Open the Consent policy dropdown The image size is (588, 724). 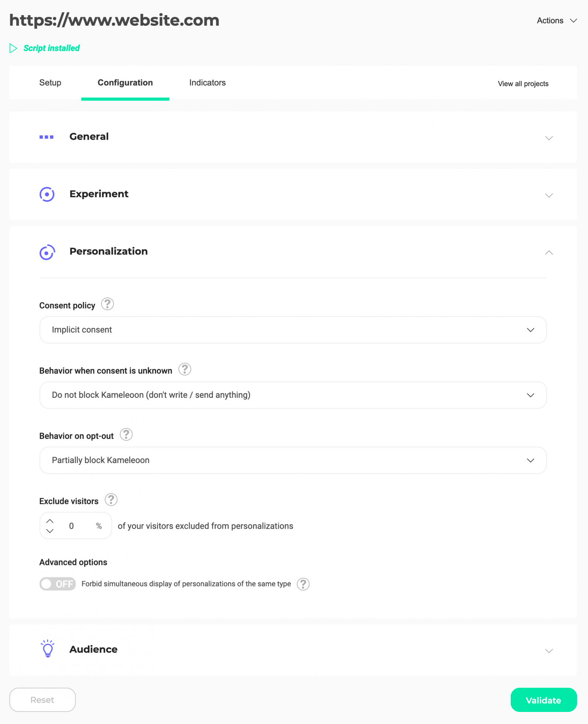(x=293, y=330)
